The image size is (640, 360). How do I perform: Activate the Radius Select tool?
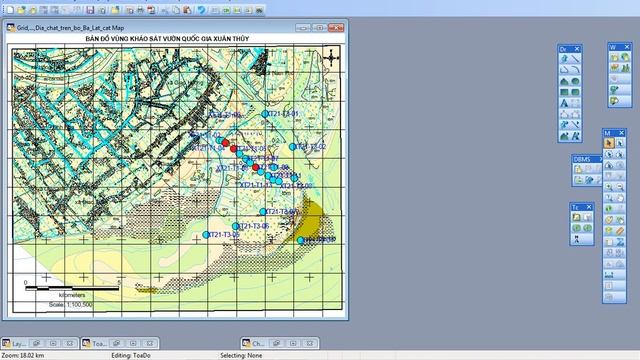tap(609, 154)
